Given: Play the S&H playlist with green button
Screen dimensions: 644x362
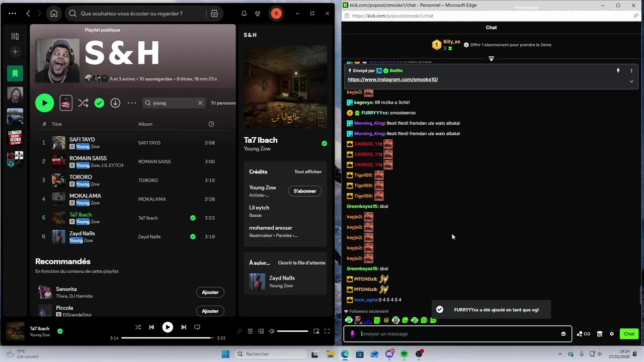Looking at the screenshot, I should click(44, 103).
